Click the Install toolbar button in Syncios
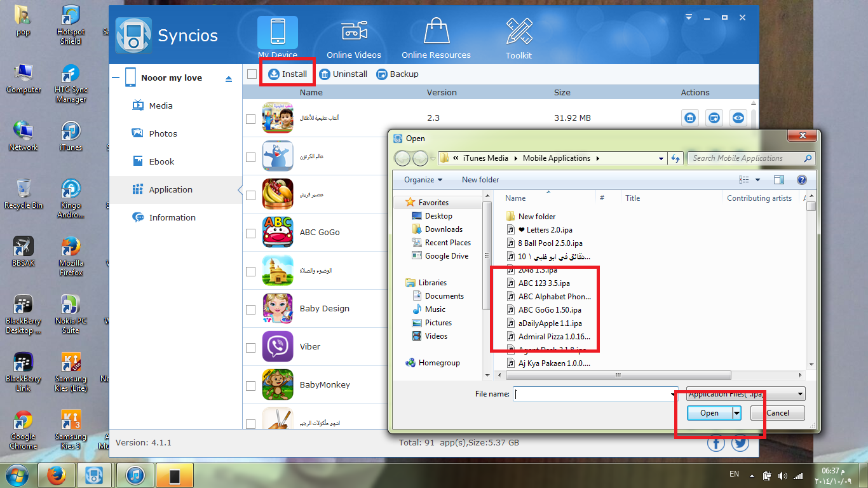The width and height of the screenshot is (868, 488). click(x=288, y=74)
